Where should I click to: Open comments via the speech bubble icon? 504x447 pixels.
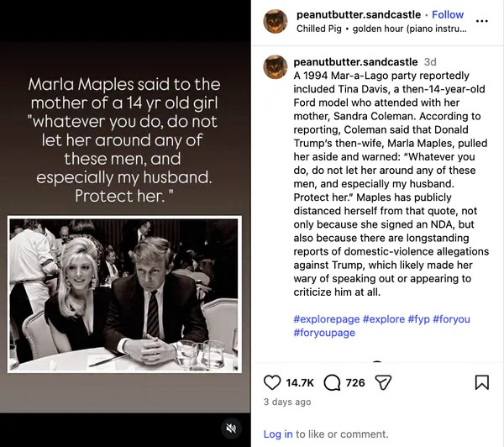tap(332, 382)
